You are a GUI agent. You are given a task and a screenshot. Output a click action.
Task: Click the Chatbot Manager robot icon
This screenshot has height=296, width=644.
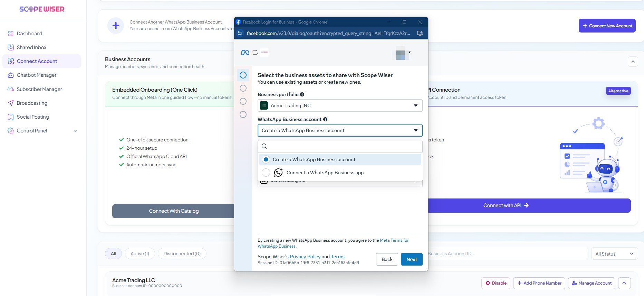pyautogui.click(x=11, y=75)
